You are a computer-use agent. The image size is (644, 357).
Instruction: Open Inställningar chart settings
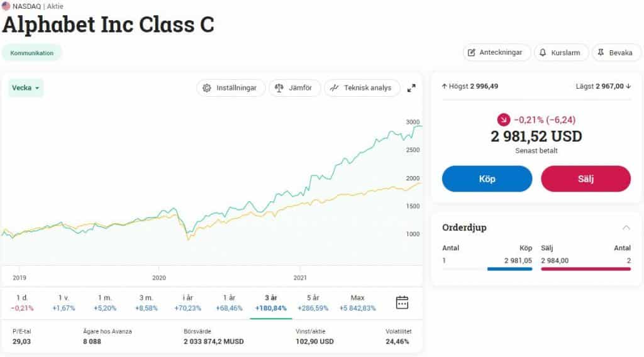[x=231, y=88]
